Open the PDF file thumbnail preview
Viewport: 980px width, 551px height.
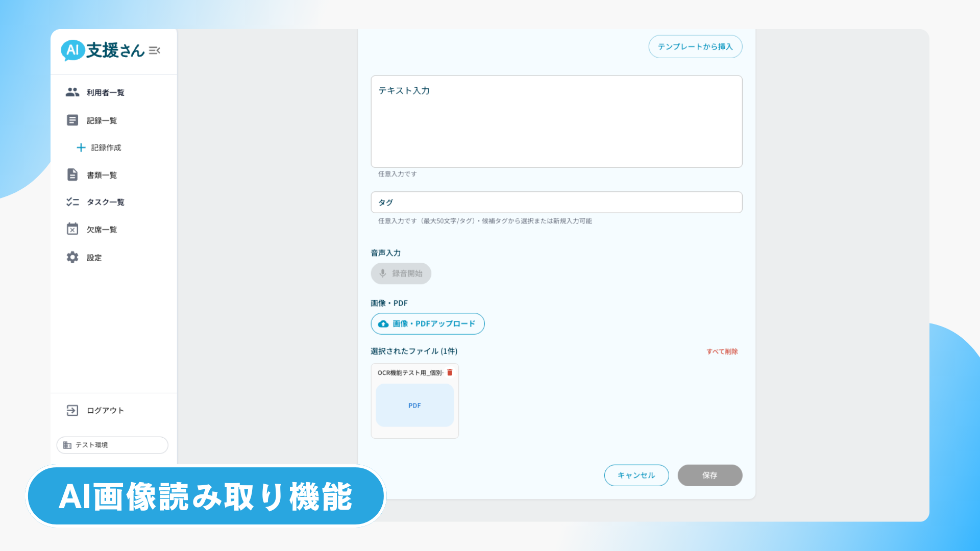414,406
